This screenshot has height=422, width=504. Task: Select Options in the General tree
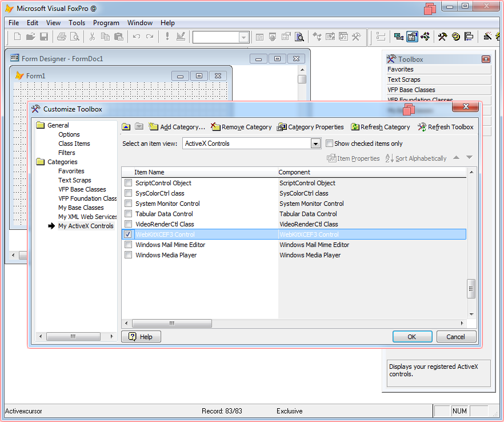pos(69,134)
